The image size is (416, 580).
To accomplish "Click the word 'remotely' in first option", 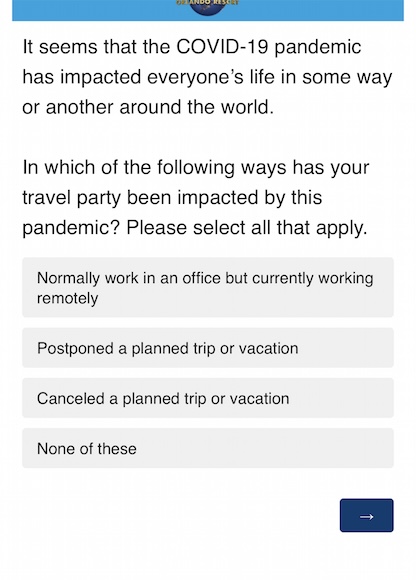I will (x=68, y=299).
